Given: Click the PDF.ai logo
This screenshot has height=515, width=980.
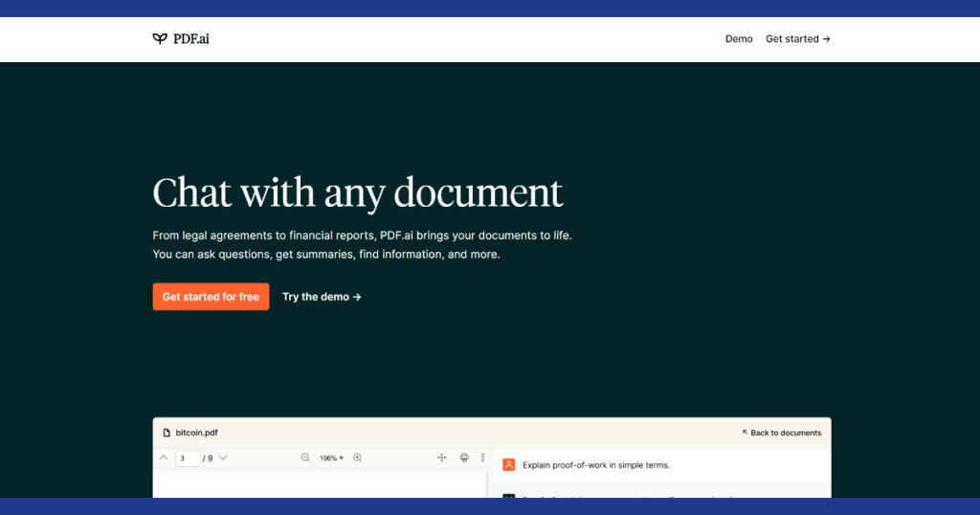Looking at the screenshot, I should point(181,38).
